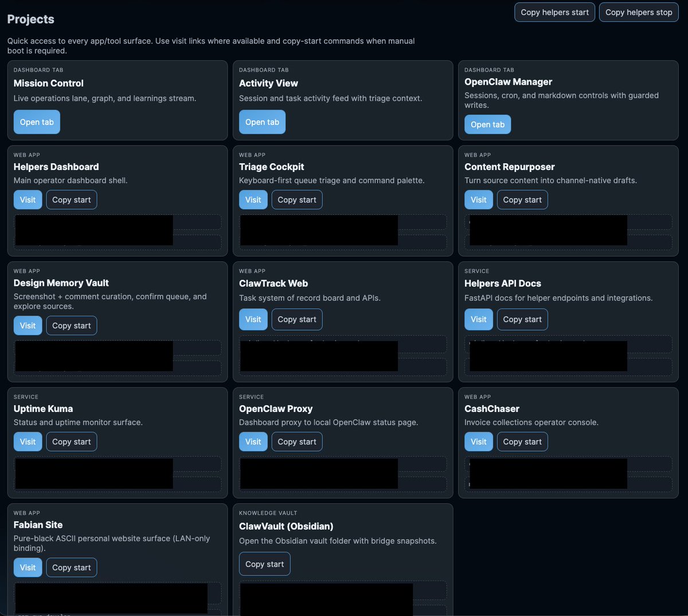Copy start command for ClawTrack Web
Screen dimensions: 688x616
tap(297, 319)
